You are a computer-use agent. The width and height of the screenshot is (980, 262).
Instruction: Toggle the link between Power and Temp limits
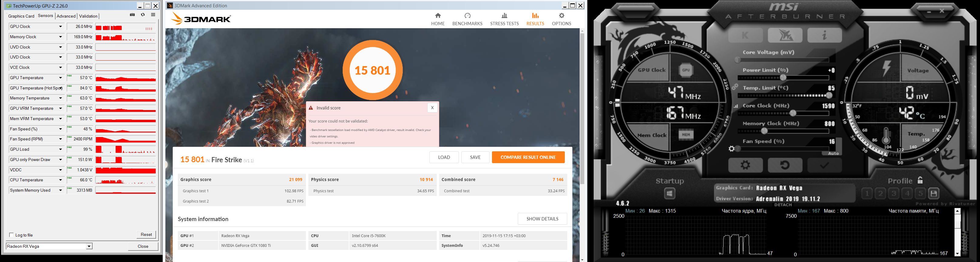[735, 87]
